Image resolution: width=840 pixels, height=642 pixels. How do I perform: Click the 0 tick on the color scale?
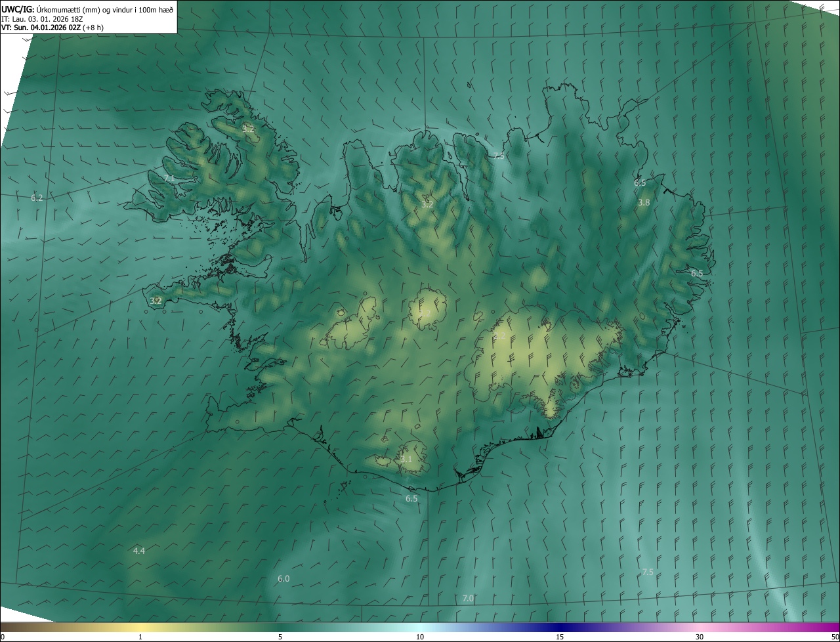pos(3,637)
